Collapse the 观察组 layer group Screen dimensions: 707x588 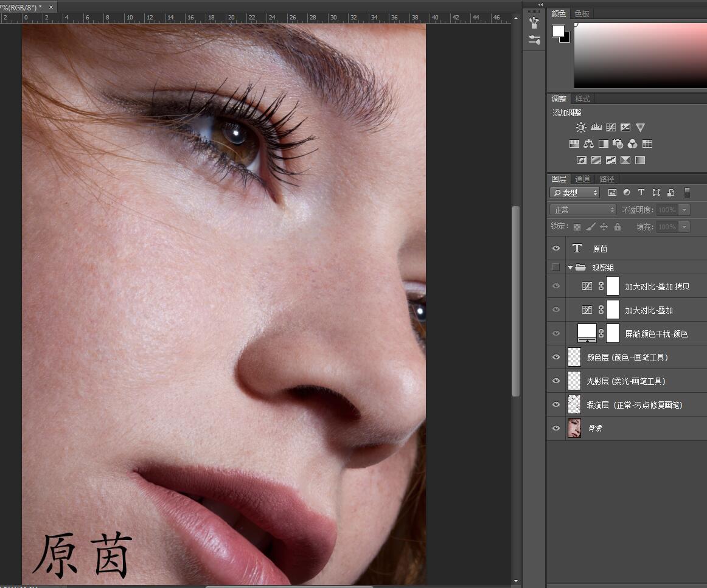pyautogui.click(x=571, y=267)
